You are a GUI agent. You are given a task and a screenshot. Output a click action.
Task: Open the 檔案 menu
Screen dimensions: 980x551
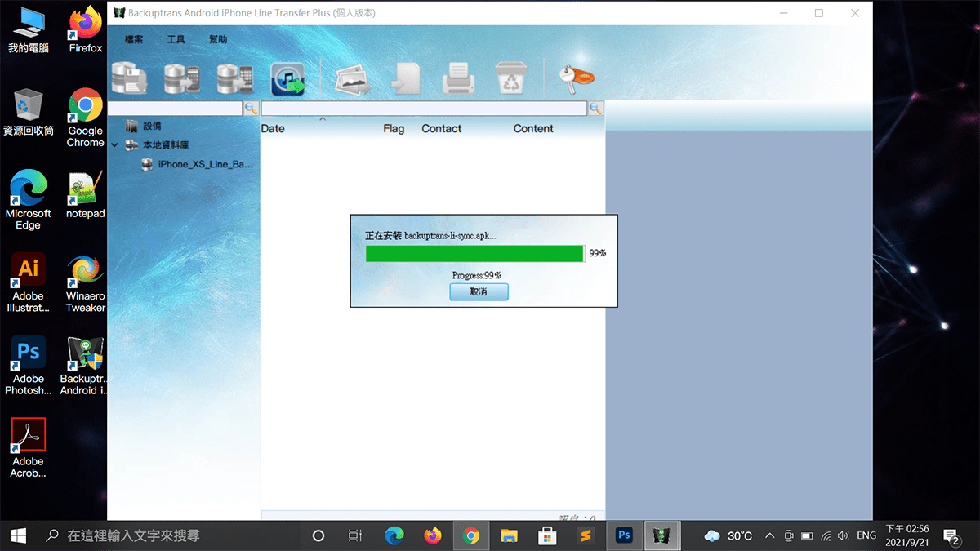click(134, 39)
